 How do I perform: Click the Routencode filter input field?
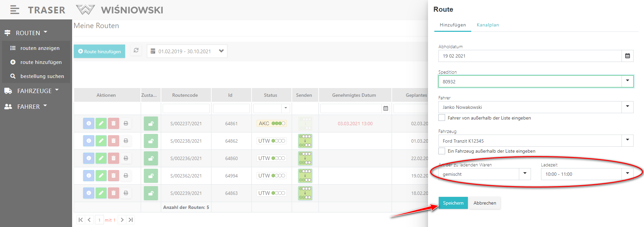tap(186, 108)
